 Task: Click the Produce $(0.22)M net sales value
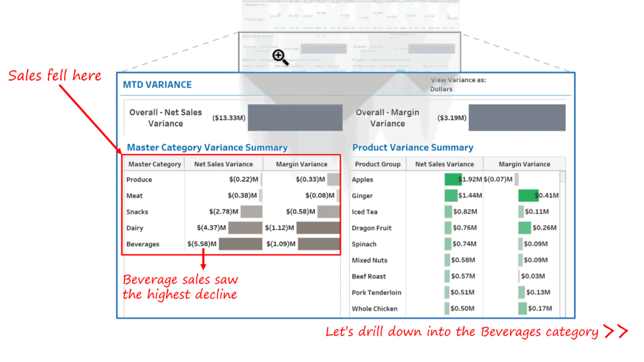[243, 179]
